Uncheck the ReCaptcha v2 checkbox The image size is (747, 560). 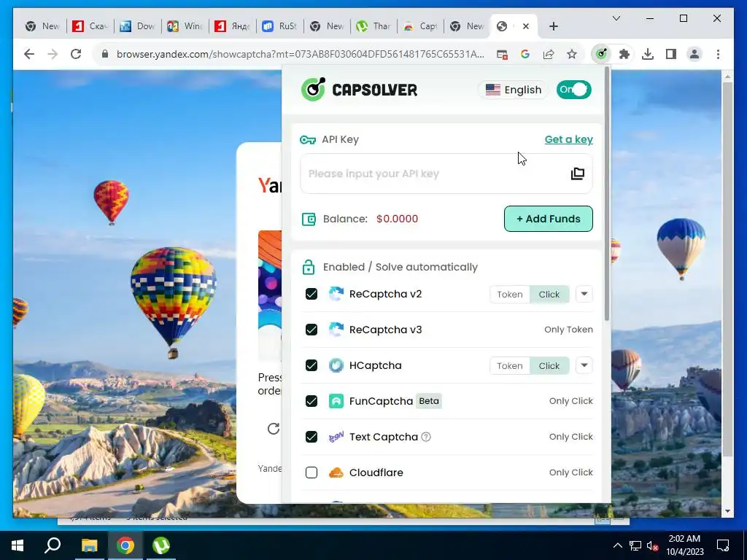click(x=311, y=294)
